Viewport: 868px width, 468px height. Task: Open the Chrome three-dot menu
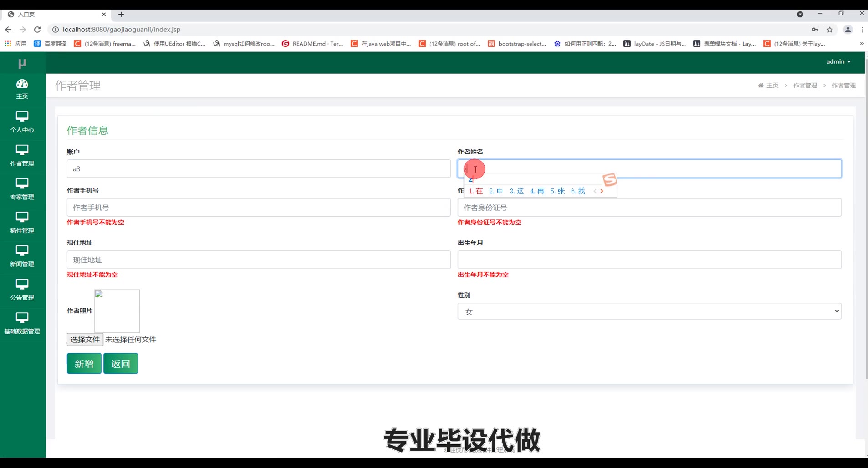(x=863, y=30)
